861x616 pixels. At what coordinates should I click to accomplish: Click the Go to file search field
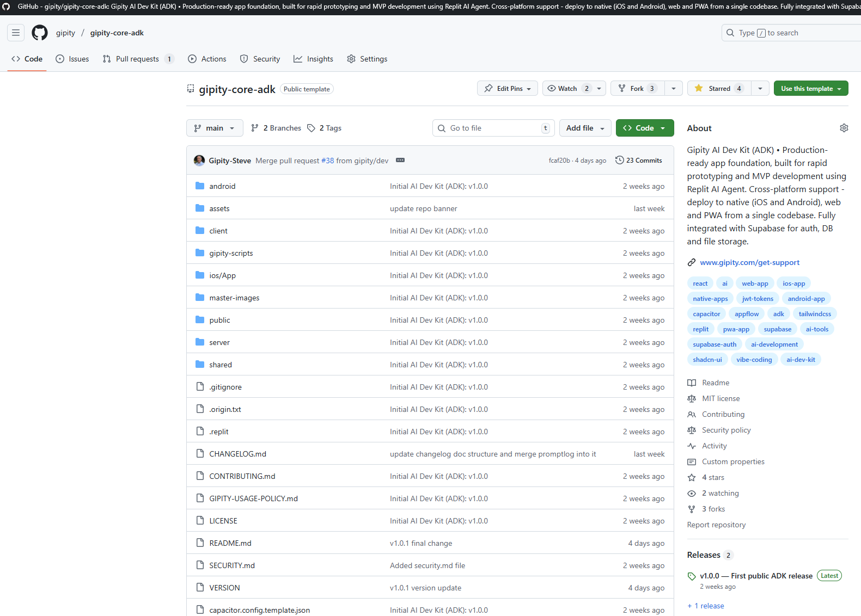coord(493,128)
